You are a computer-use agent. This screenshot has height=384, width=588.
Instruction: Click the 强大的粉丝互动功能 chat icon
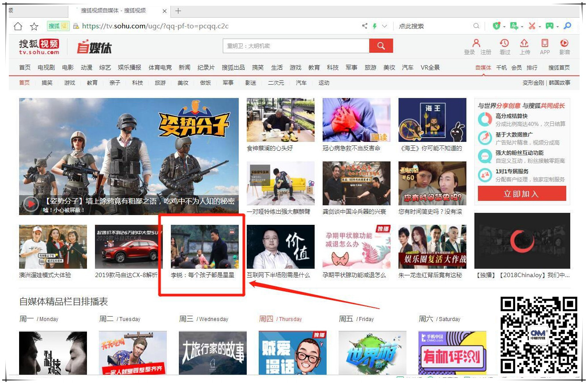tap(485, 157)
